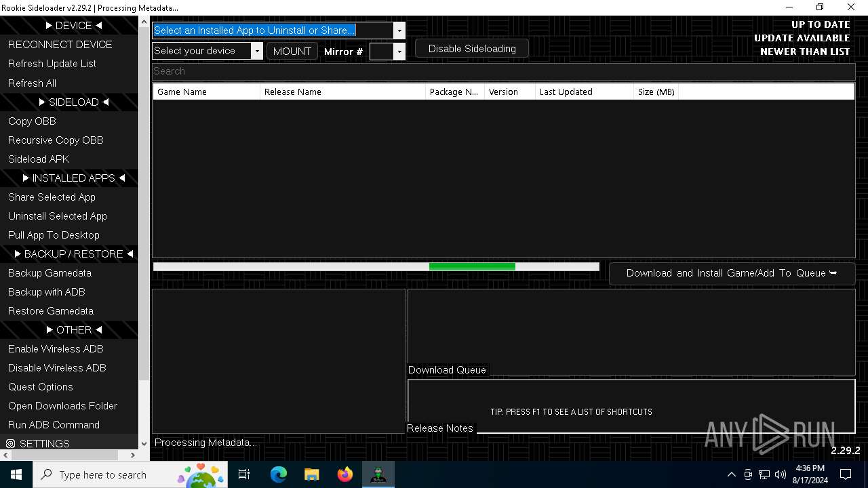Screen dimensions: 868x488
Task: Collapse the OTHER section header
Action: click(73, 329)
